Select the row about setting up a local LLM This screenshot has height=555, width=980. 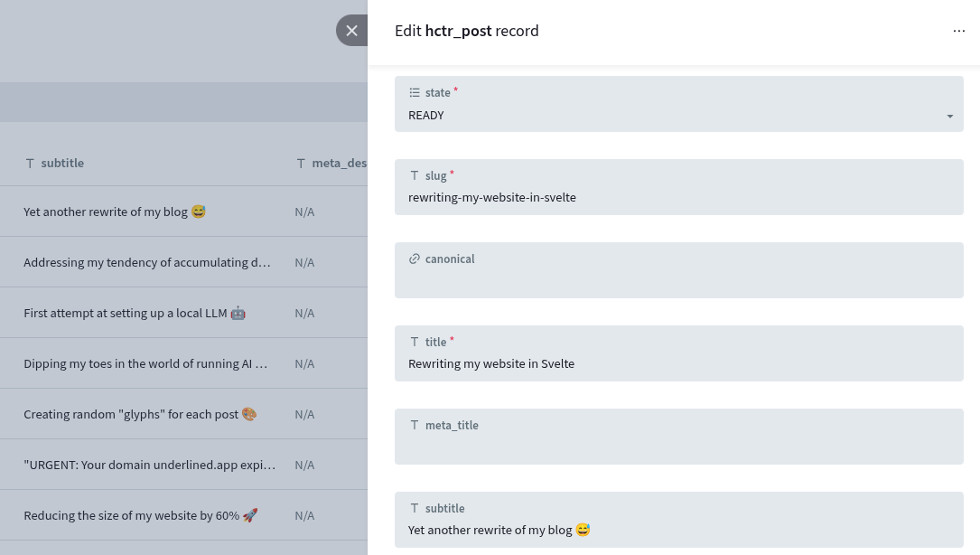(x=135, y=313)
